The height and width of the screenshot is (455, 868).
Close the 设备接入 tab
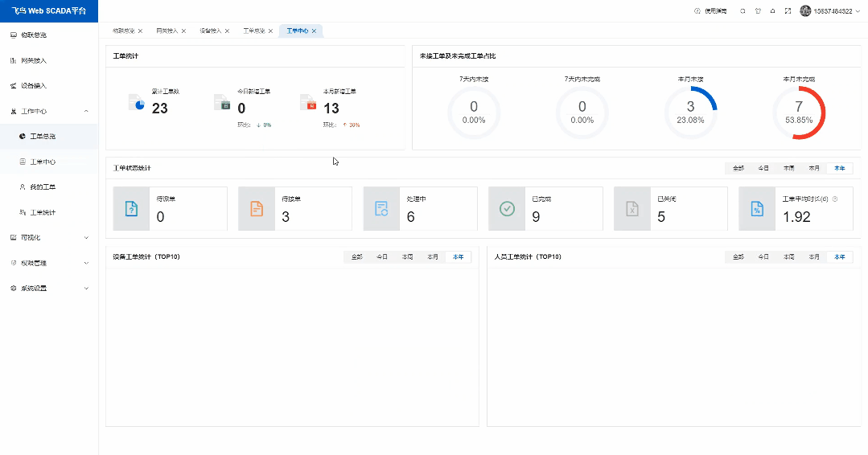pos(227,31)
